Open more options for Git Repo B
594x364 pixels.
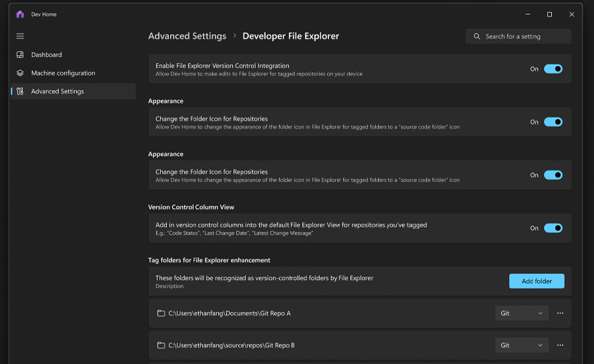click(560, 345)
